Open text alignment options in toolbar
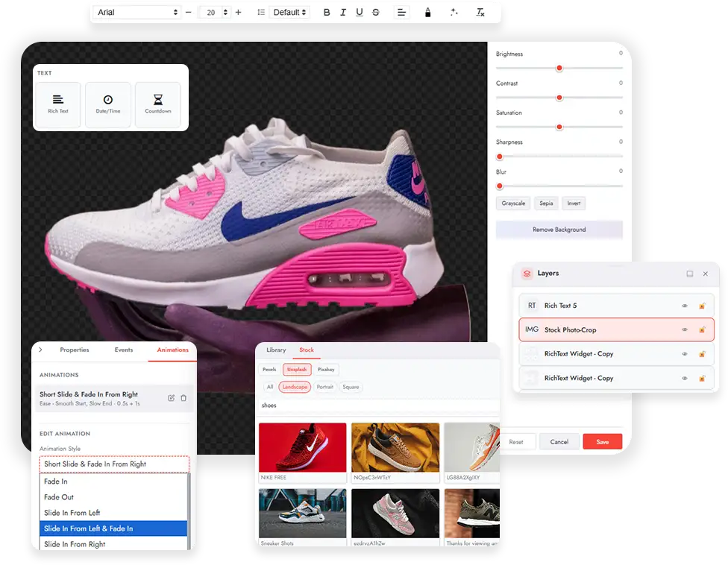The image size is (728, 565). point(401,13)
